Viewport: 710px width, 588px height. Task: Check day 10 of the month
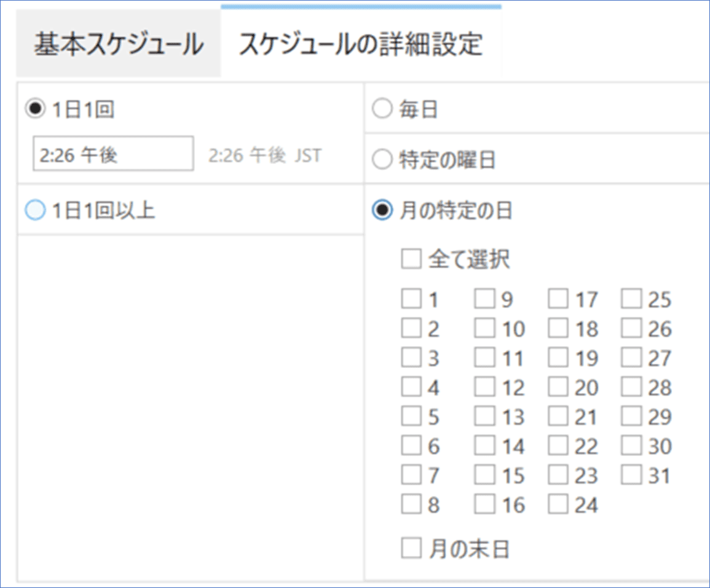(485, 328)
